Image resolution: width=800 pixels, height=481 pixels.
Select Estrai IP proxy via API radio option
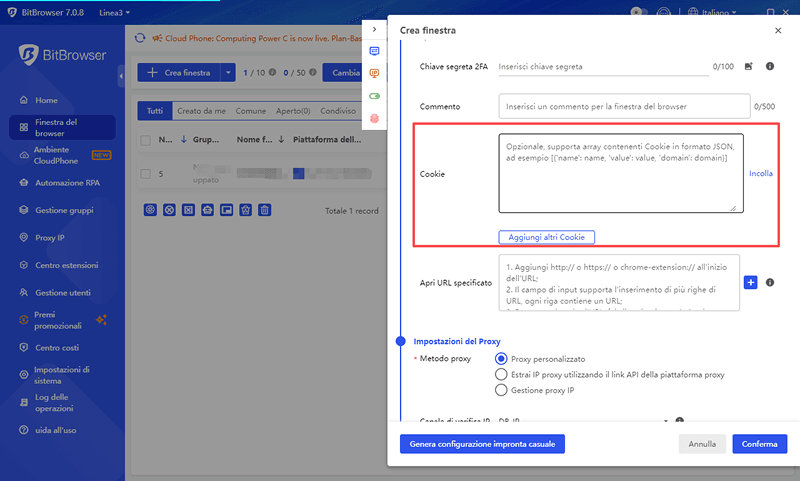[501, 374]
